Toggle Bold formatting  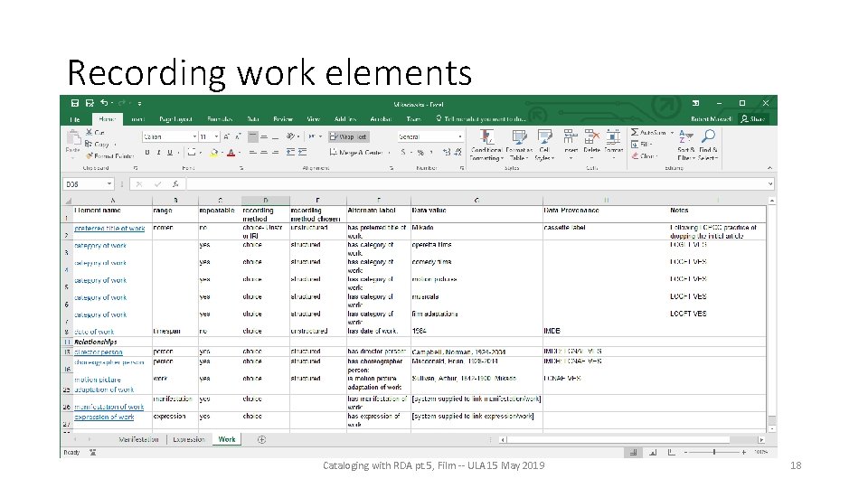point(147,152)
